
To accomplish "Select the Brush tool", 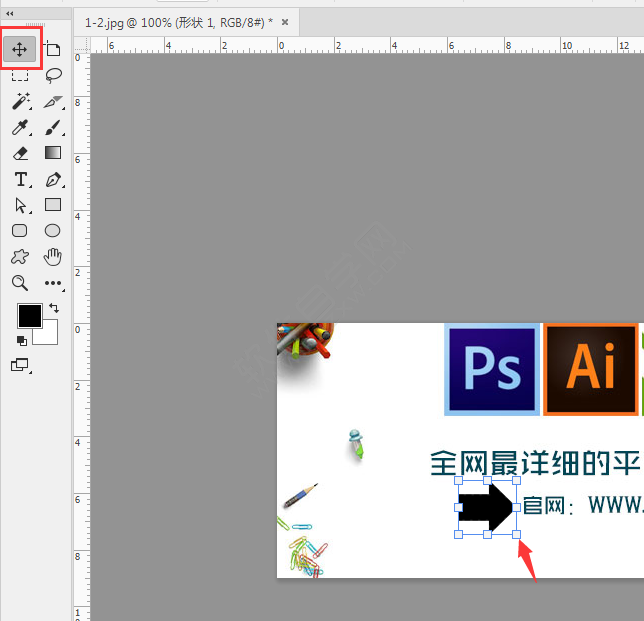I will pyautogui.click(x=53, y=127).
